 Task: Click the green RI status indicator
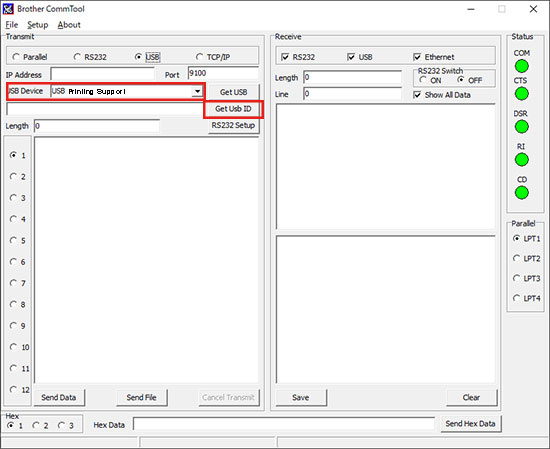coord(522,160)
